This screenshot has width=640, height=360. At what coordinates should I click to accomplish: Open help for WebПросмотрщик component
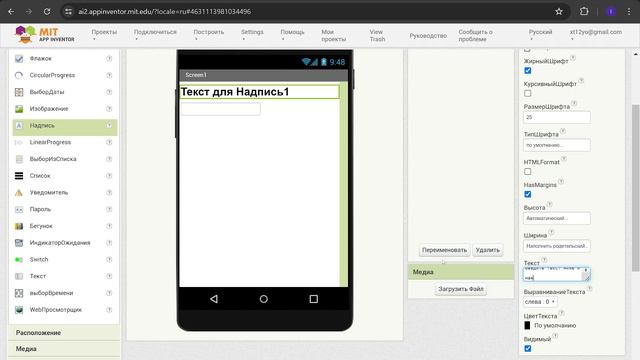point(109,310)
